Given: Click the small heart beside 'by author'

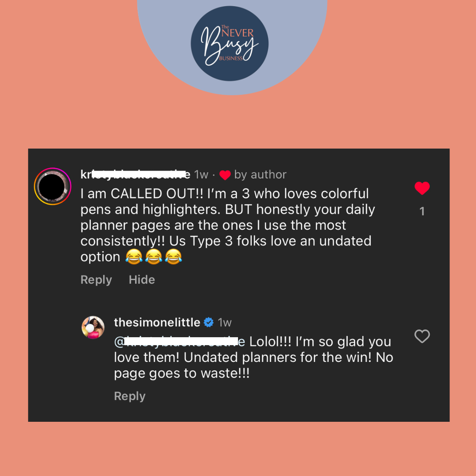Looking at the screenshot, I should [x=225, y=175].
